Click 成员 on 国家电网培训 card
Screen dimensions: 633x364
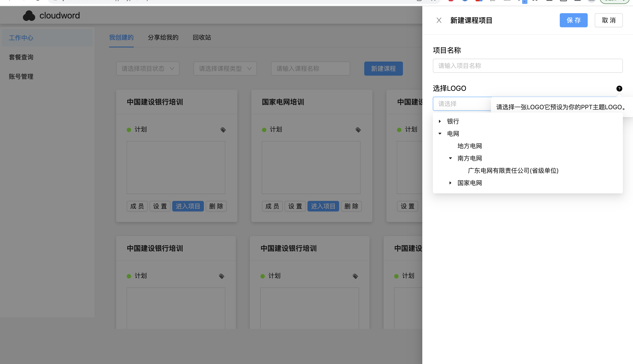[272, 206]
